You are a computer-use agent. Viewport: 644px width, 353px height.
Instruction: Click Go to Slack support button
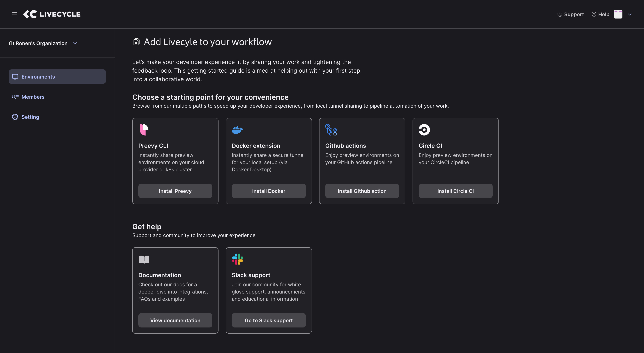(x=268, y=320)
